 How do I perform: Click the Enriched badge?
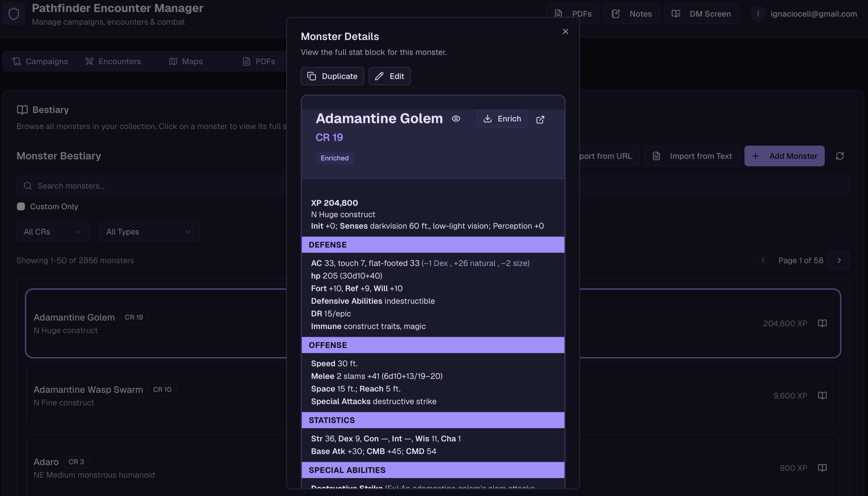click(335, 158)
